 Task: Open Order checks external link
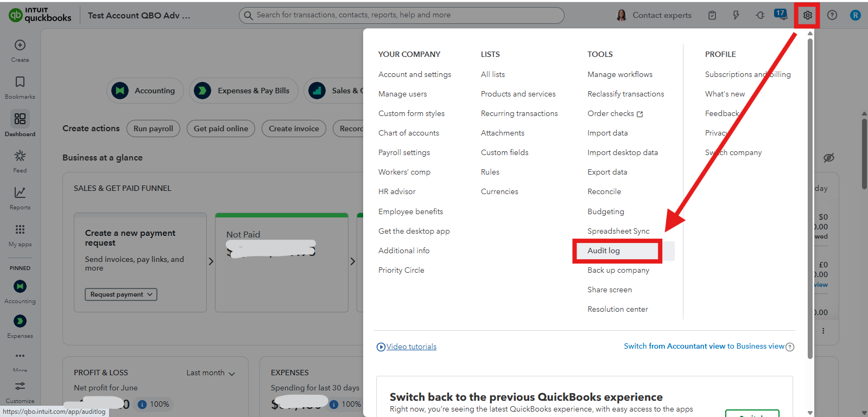pos(615,113)
